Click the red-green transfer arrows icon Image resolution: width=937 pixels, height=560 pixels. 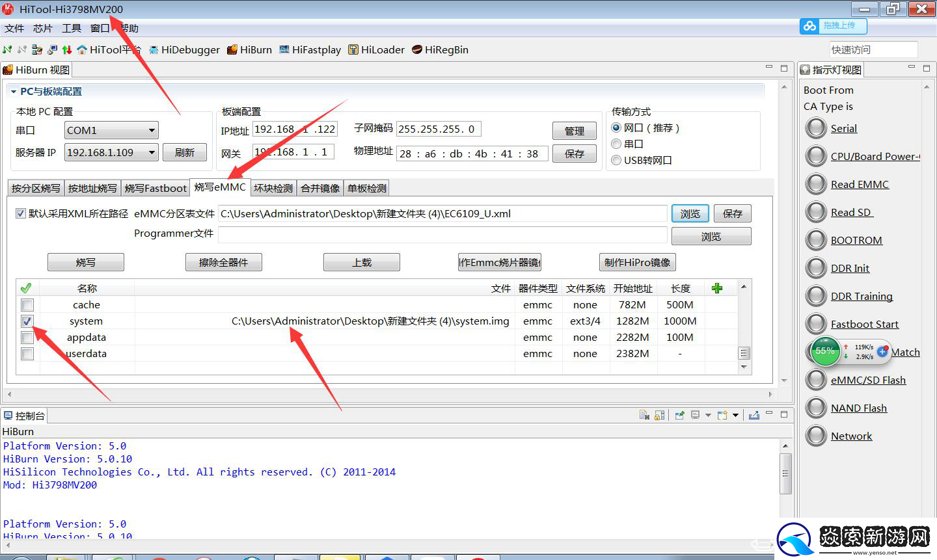coord(67,49)
